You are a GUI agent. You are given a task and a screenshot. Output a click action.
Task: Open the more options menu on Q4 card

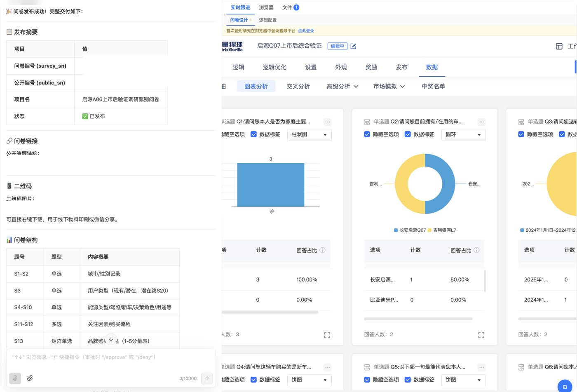click(327, 367)
